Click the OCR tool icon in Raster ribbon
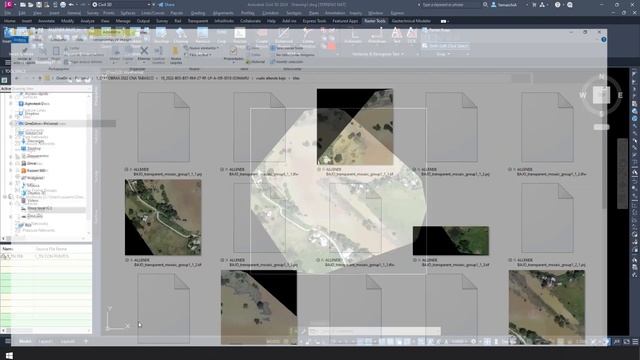 point(412,35)
